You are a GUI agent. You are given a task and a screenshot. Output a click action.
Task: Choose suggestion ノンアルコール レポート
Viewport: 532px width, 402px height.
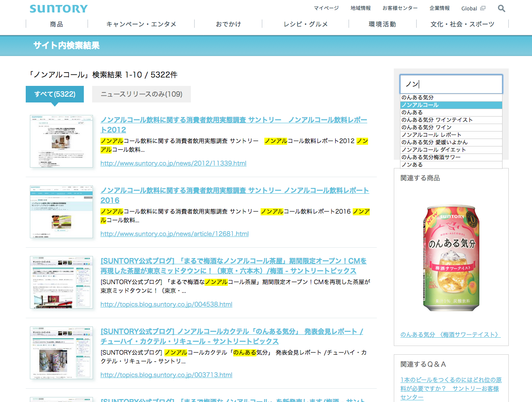451,135
